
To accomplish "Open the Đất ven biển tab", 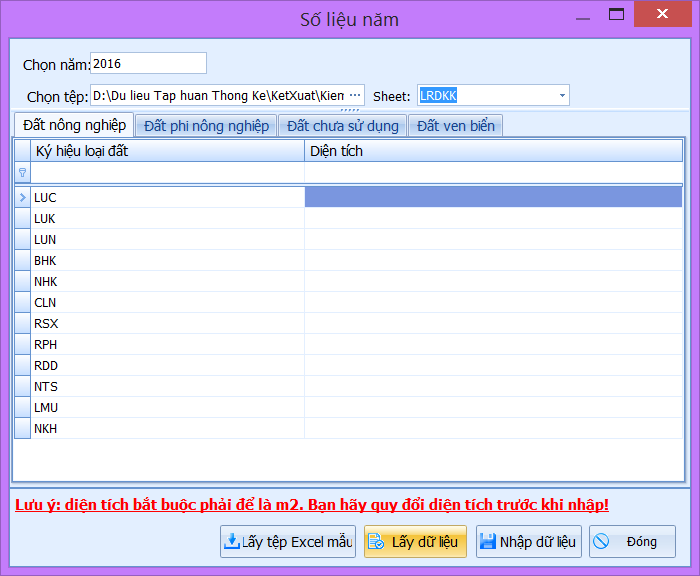I will click(455, 125).
